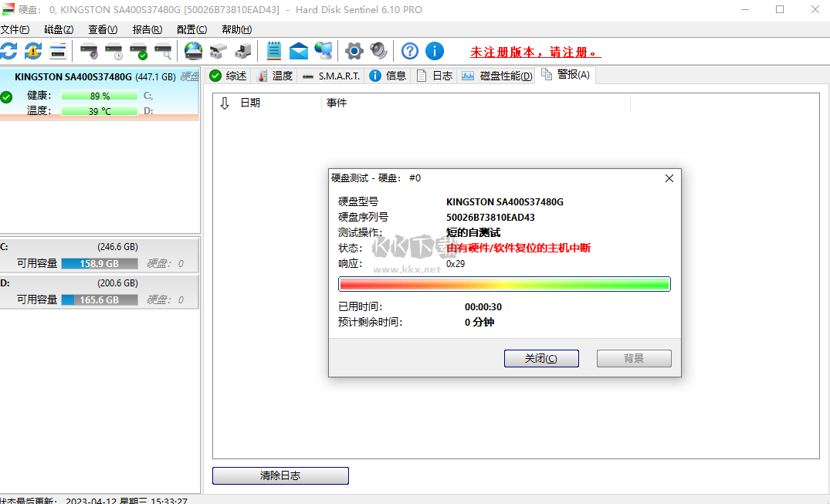
Task: Click the 0 分钟 remaining time value
Action: point(479,323)
